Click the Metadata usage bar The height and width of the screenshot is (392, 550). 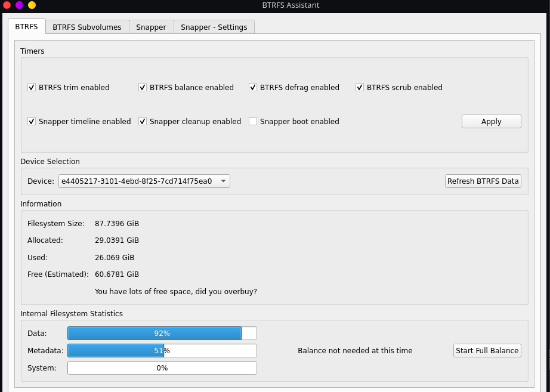click(162, 350)
